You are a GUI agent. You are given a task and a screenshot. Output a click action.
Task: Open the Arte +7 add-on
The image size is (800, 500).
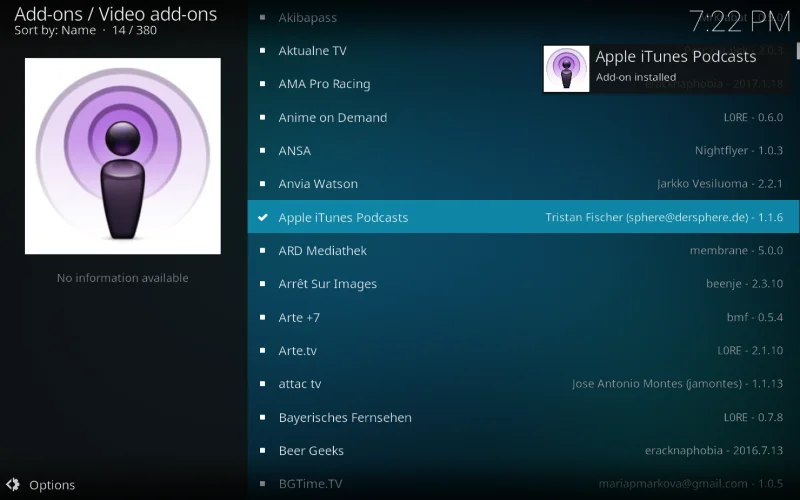(x=523, y=317)
